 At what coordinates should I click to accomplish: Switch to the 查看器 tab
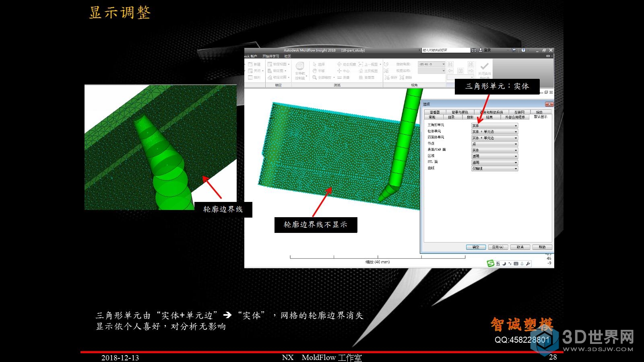435,112
